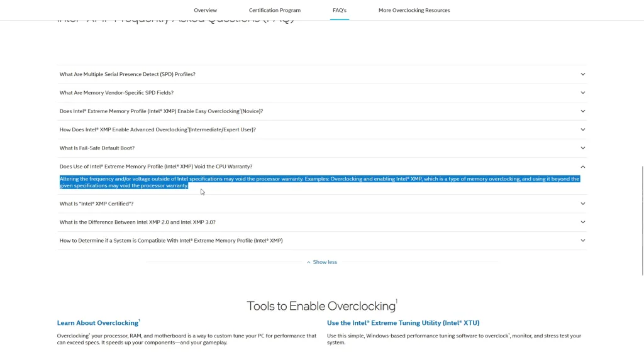The image size is (644, 362).
Task: Expand Memory Vendor-Specific SPD Fields chevron
Action: point(583,93)
